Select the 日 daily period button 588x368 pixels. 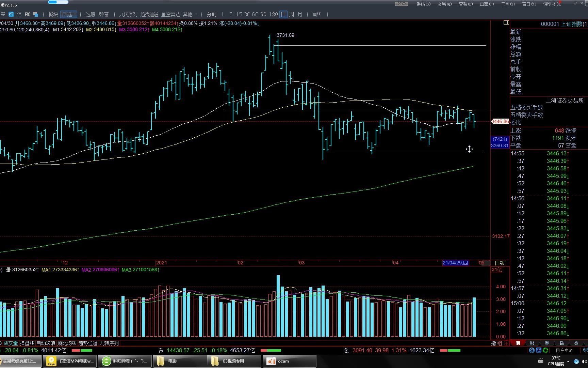pyautogui.click(x=283, y=14)
